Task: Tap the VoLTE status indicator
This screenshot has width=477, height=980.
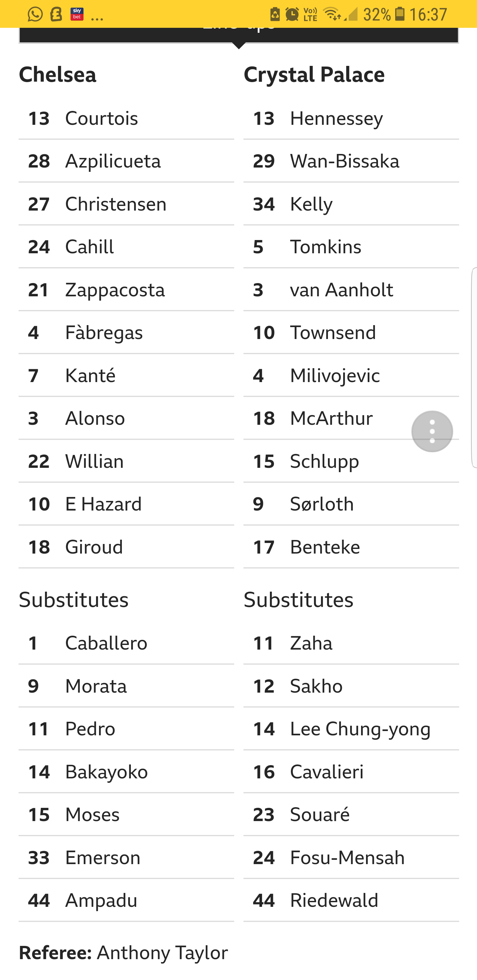Action: [311, 15]
